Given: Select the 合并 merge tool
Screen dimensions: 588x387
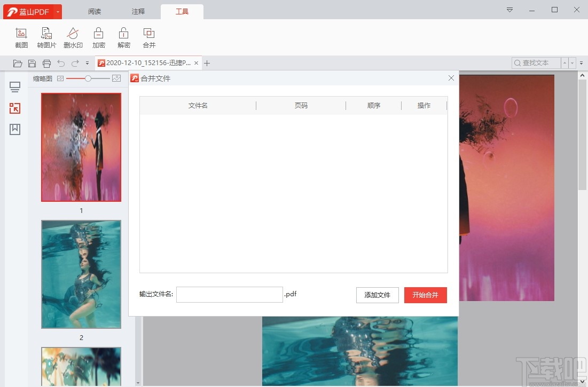Looking at the screenshot, I should (148, 36).
